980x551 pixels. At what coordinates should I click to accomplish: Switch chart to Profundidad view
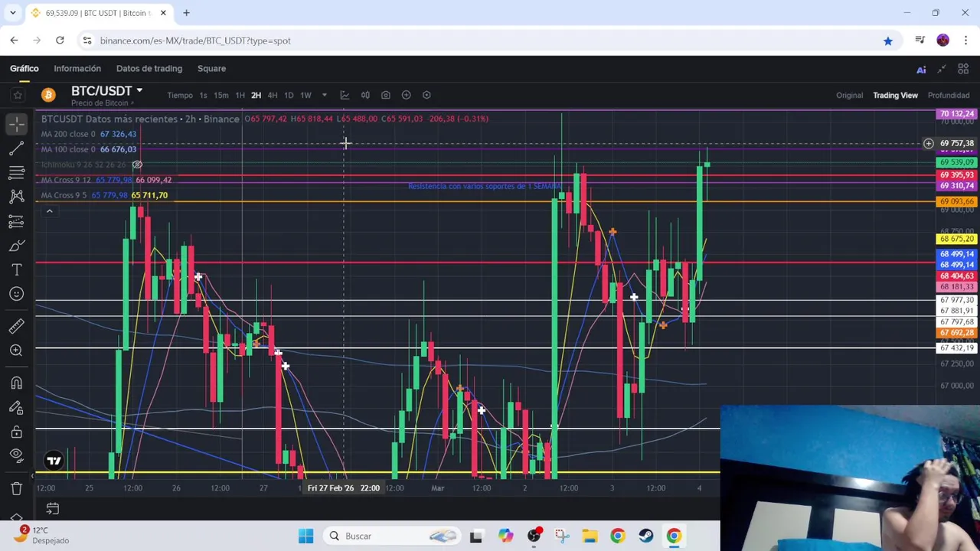click(x=949, y=96)
